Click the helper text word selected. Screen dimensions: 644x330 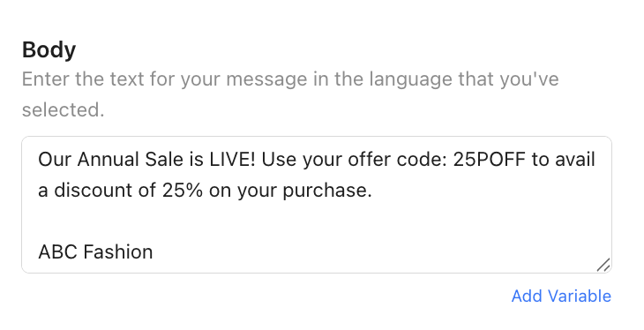pyautogui.click(x=63, y=110)
